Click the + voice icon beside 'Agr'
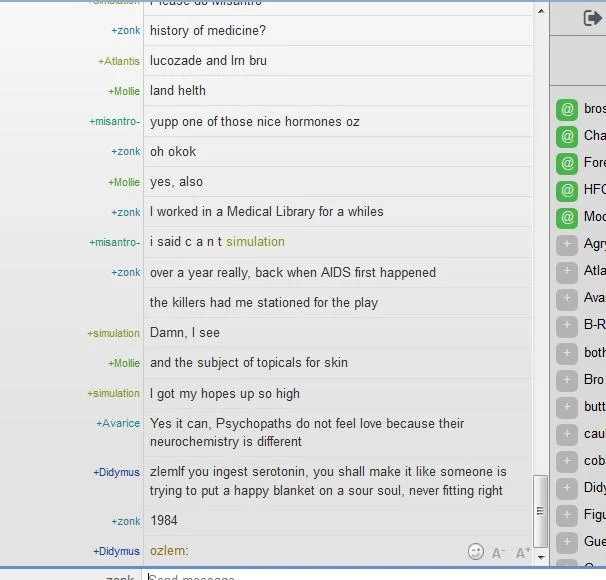The width and height of the screenshot is (606, 580). coord(567,245)
